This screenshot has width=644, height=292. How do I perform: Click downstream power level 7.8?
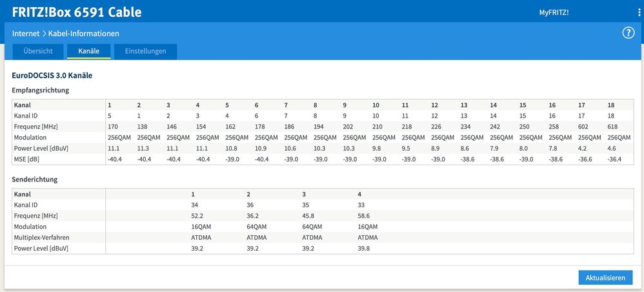(553, 149)
